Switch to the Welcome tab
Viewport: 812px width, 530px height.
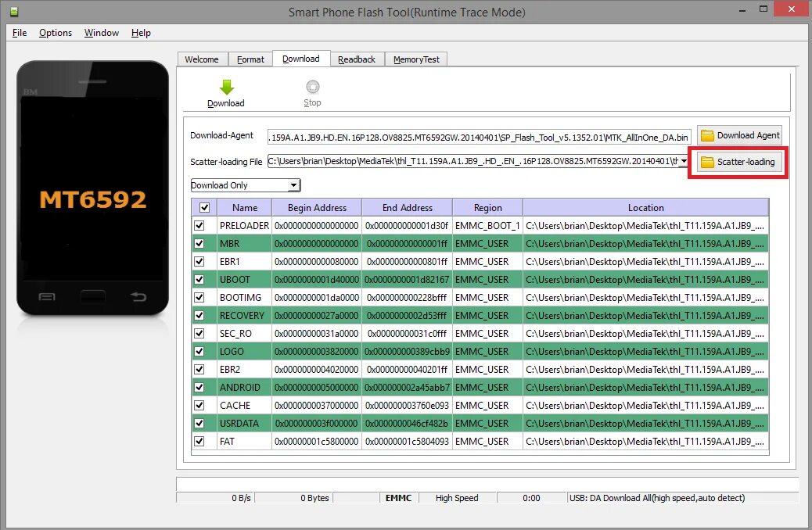pyautogui.click(x=202, y=59)
